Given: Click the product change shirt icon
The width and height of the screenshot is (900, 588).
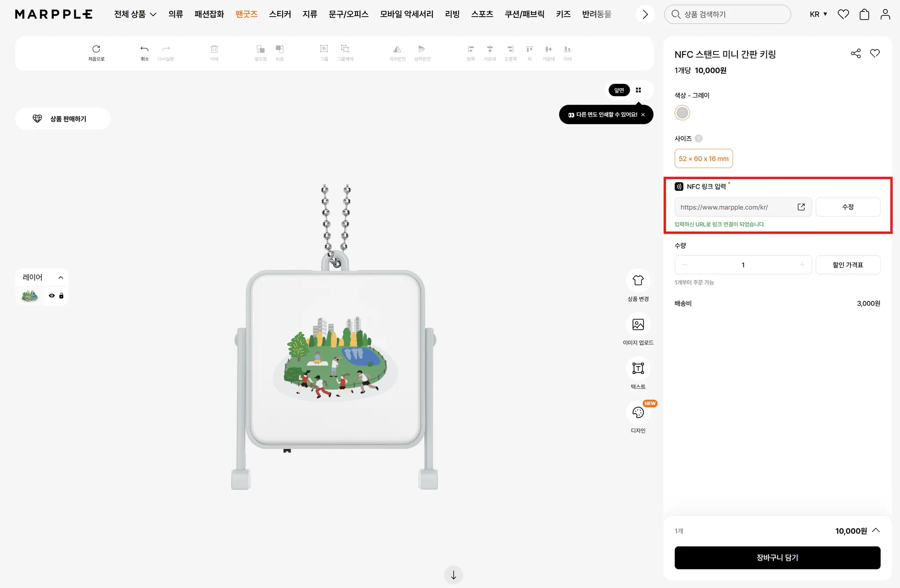Looking at the screenshot, I should [638, 281].
